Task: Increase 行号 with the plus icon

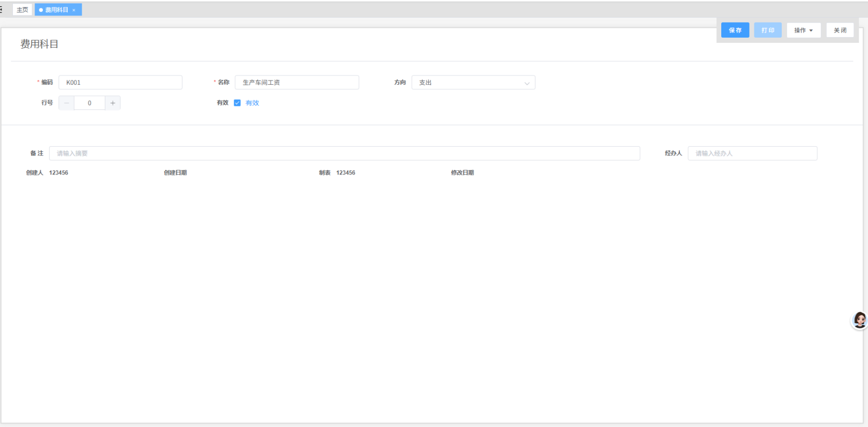Action: [113, 103]
